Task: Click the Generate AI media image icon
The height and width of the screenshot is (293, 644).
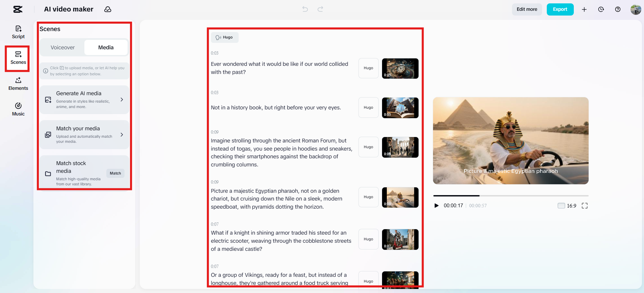Action: coord(48,100)
